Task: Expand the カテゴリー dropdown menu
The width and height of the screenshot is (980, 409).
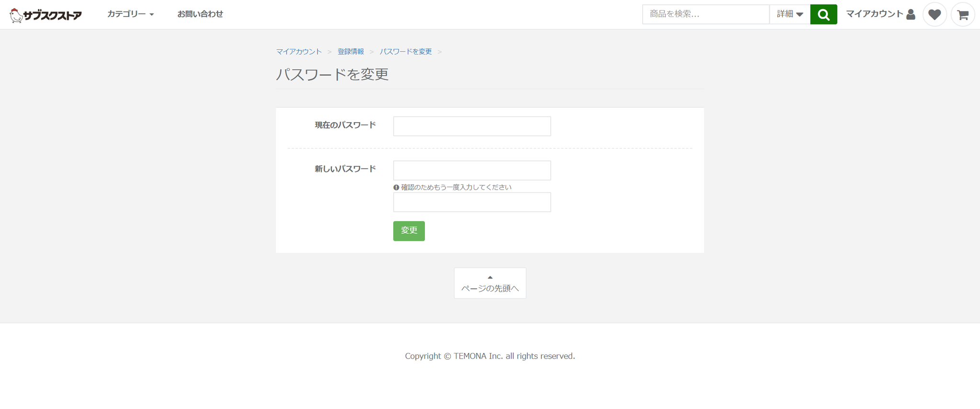Action: pyautogui.click(x=131, y=14)
